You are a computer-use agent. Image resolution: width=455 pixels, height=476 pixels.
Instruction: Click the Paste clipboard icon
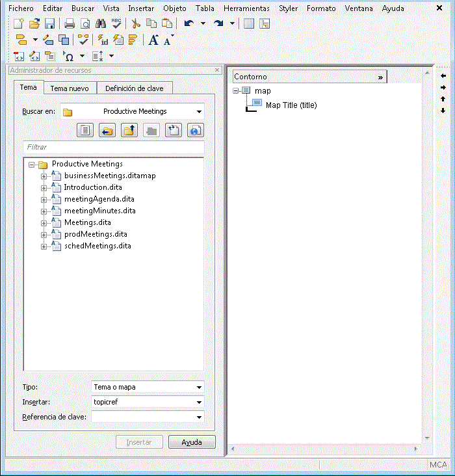[167, 23]
